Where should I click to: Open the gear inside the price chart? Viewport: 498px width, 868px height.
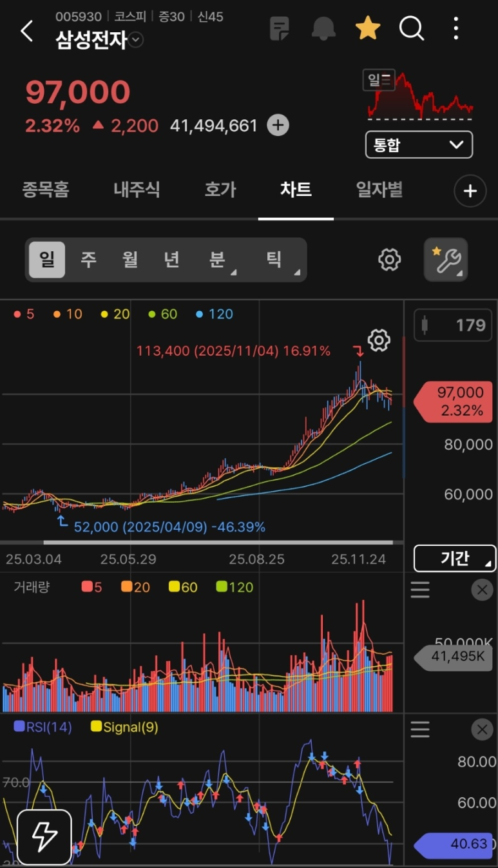tap(379, 340)
